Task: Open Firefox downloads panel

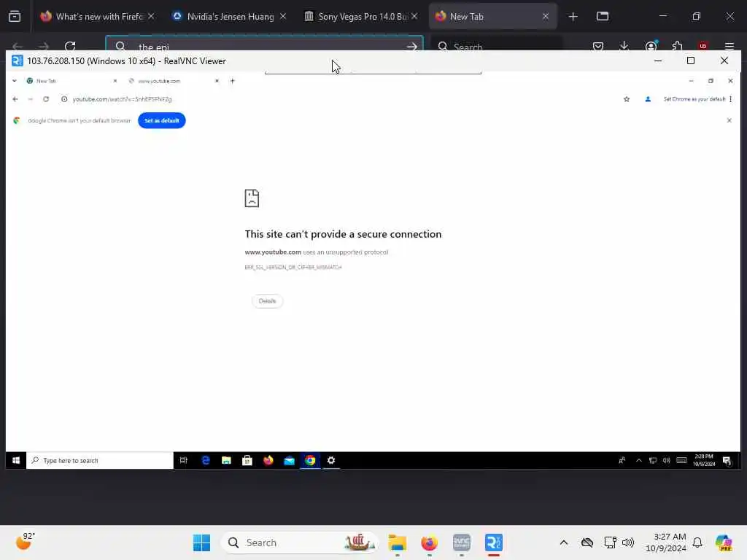Action: click(624, 46)
